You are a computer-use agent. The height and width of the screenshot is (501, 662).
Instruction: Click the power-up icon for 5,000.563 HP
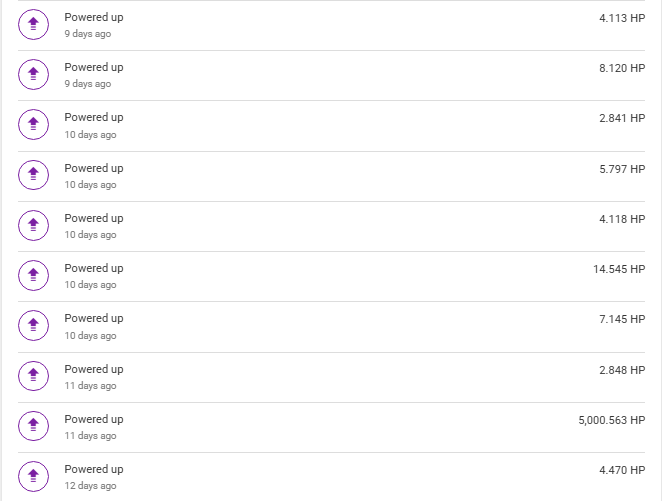click(x=33, y=426)
